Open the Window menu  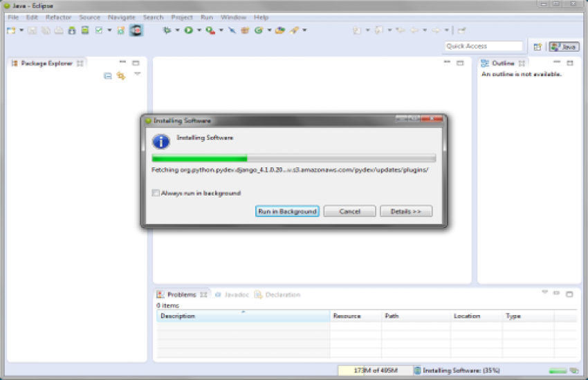tap(233, 17)
